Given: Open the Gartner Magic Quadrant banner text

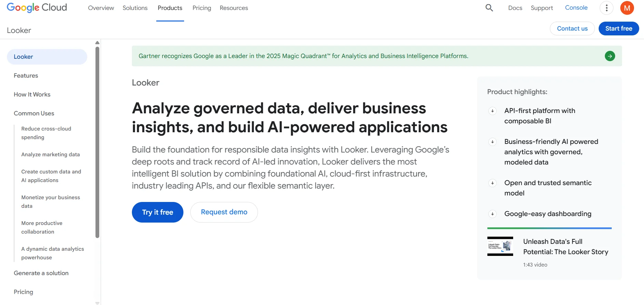Looking at the screenshot, I should (x=303, y=56).
